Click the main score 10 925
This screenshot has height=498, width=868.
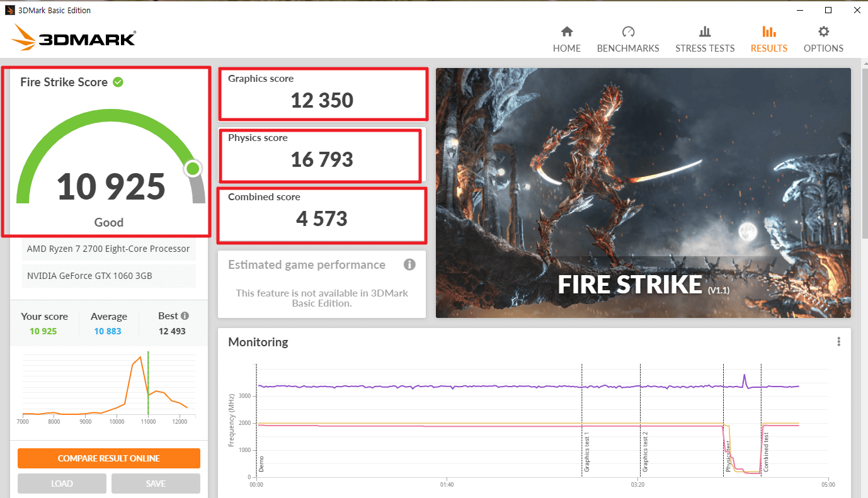[111, 187]
